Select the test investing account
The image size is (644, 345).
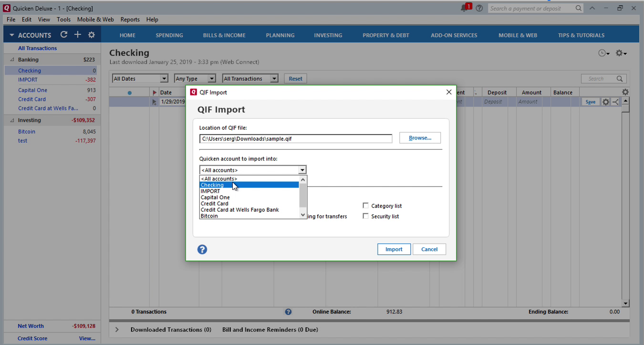(x=22, y=141)
